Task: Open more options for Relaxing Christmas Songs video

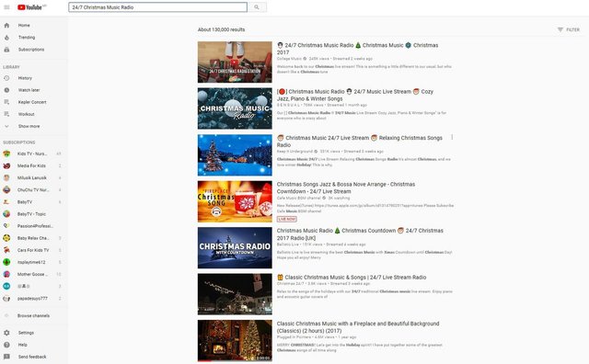Action: (x=452, y=137)
